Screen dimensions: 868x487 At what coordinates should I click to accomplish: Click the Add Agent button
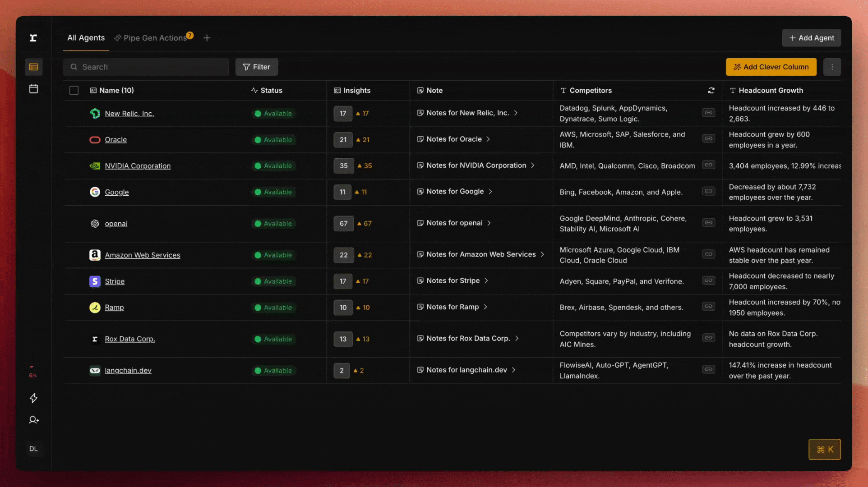[x=811, y=38]
